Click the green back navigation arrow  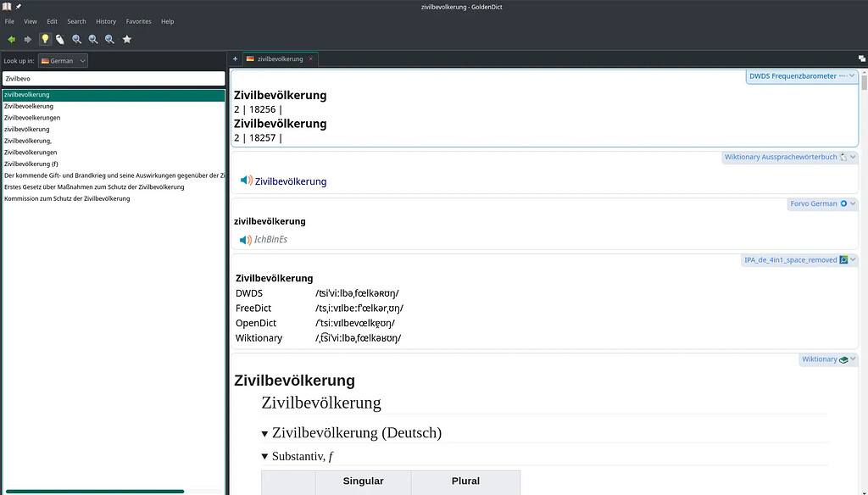pyautogui.click(x=12, y=39)
